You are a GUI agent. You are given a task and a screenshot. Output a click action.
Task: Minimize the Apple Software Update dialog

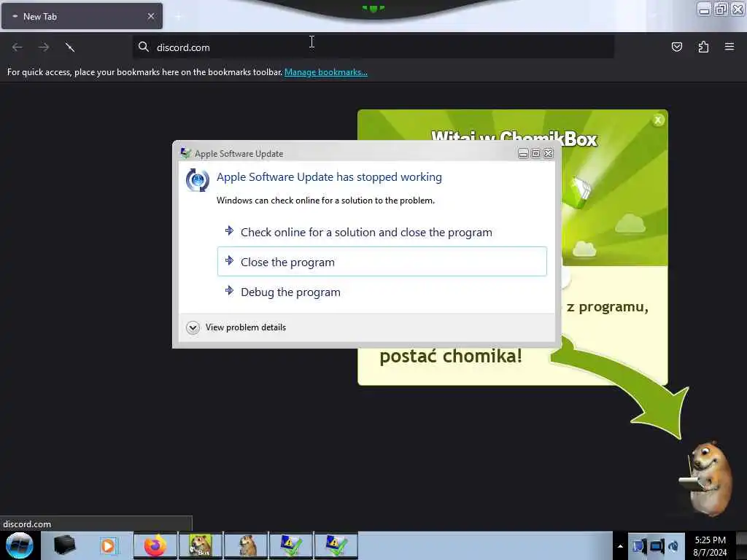coord(523,153)
